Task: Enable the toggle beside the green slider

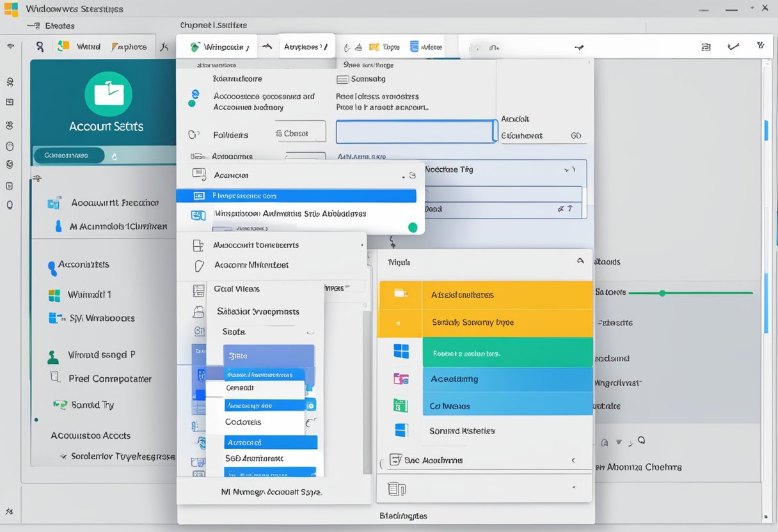Action: point(663,293)
